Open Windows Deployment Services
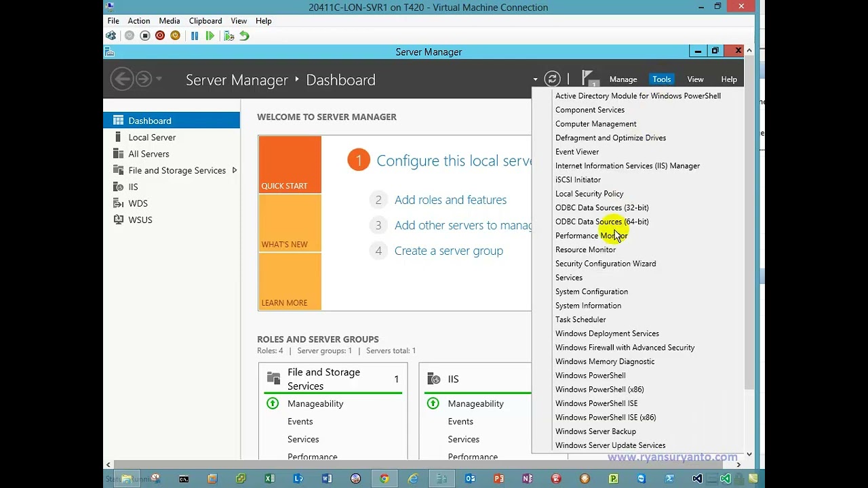Viewport: 868px width, 488px height. (x=607, y=333)
